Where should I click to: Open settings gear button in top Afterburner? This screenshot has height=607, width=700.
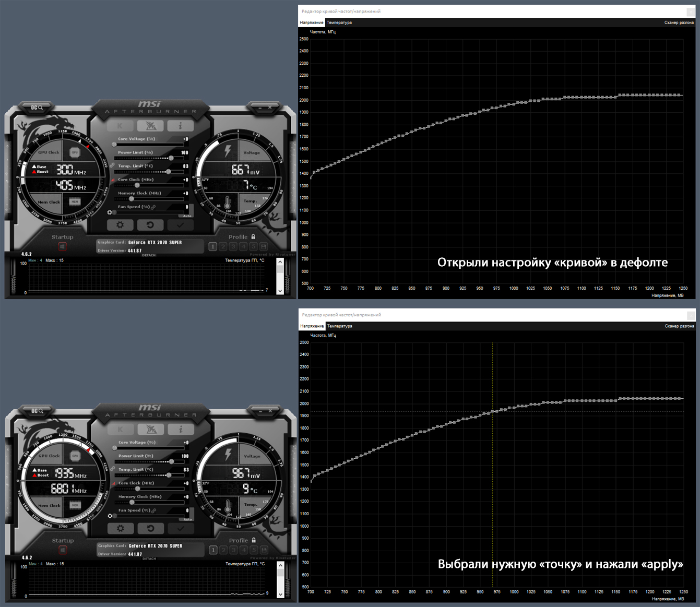(120, 225)
